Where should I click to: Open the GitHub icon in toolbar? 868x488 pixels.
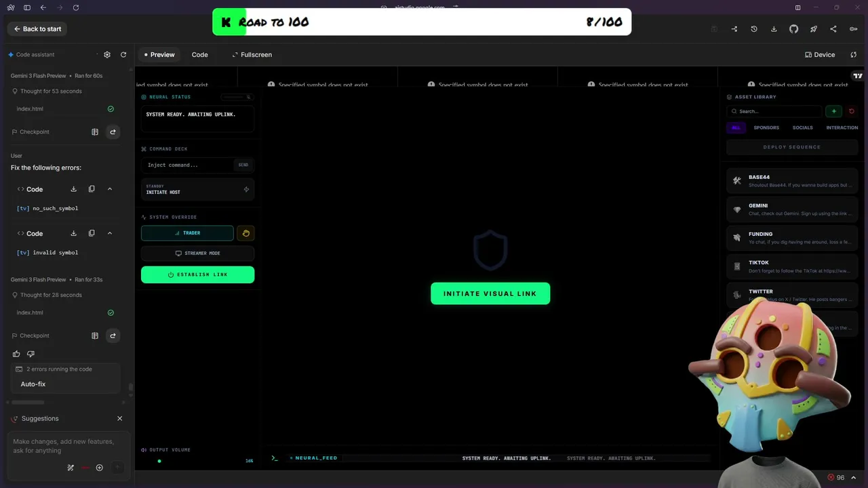tap(793, 28)
